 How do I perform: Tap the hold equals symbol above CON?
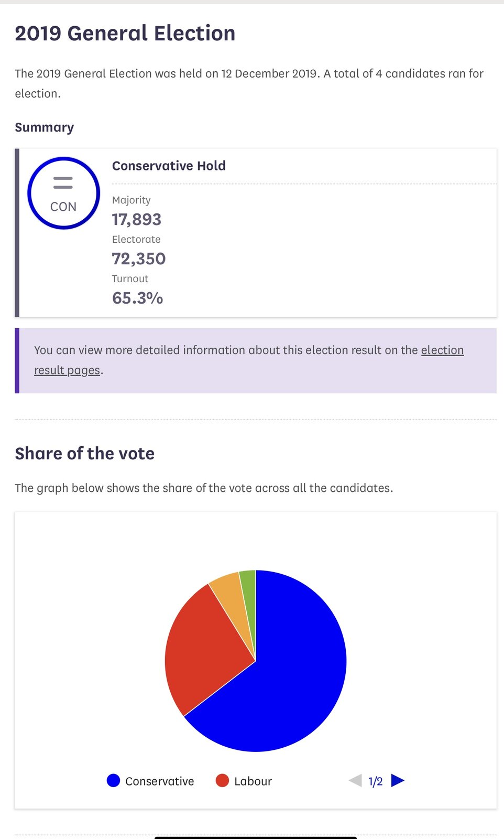tap(63, 183)
